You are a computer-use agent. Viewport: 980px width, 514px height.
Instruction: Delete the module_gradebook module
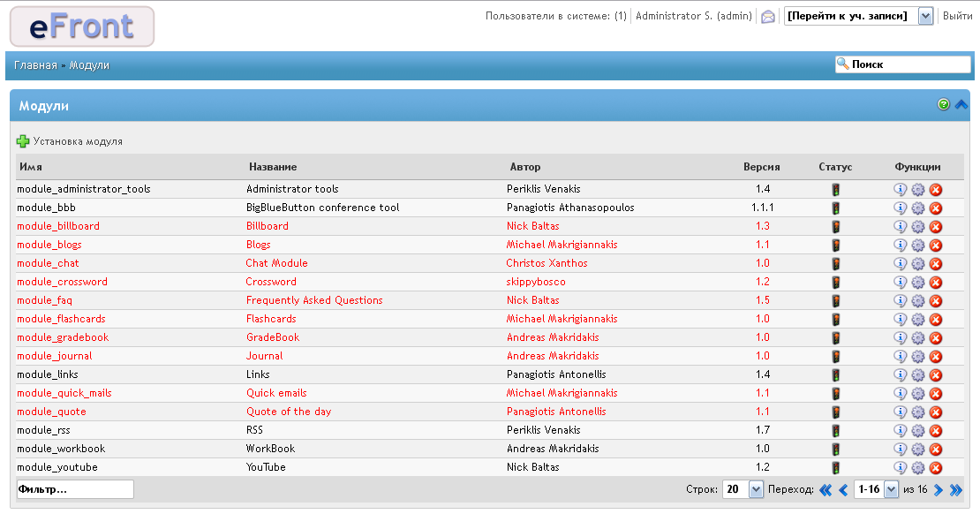[936, 338]
